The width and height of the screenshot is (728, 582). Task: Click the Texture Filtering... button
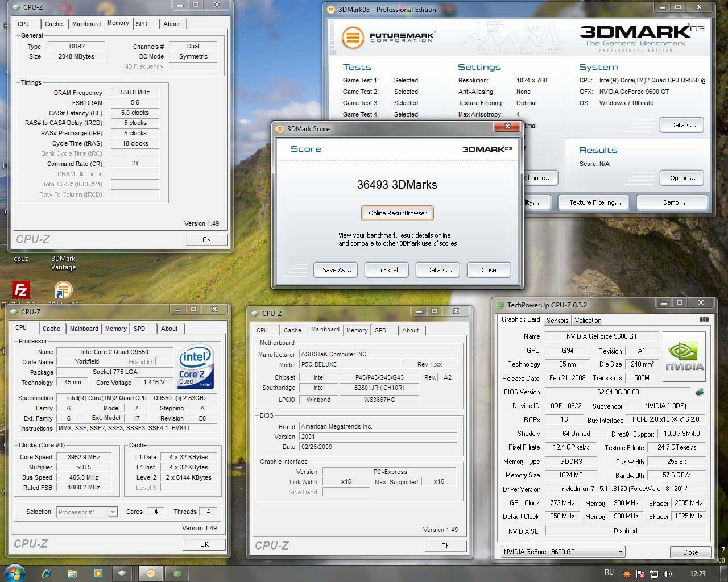point(595,202)
